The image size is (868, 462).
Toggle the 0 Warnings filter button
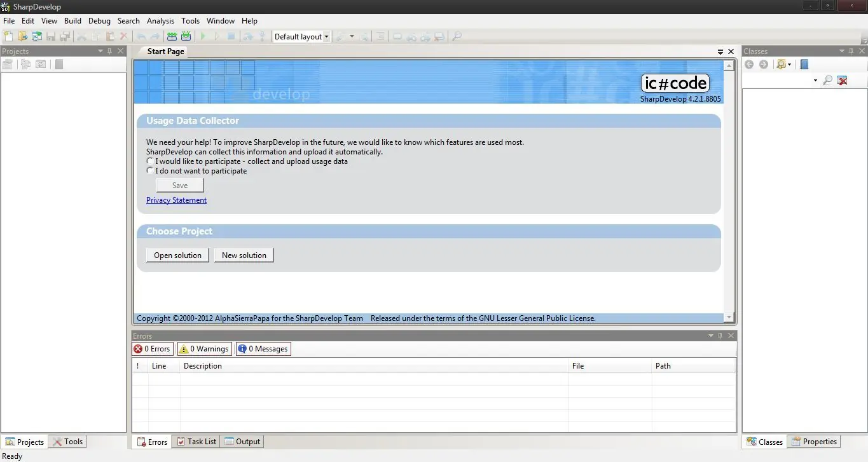click(x=204, y=349)
